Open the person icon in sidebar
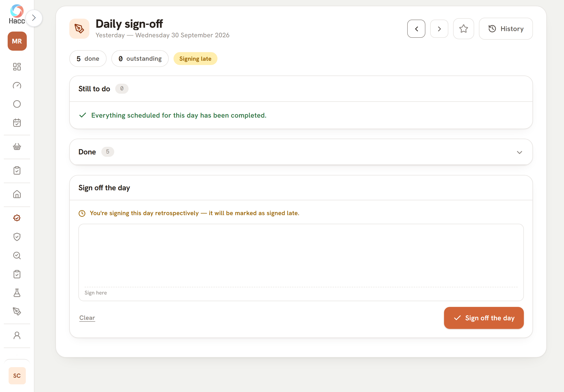564x392 pixels. 17,335
